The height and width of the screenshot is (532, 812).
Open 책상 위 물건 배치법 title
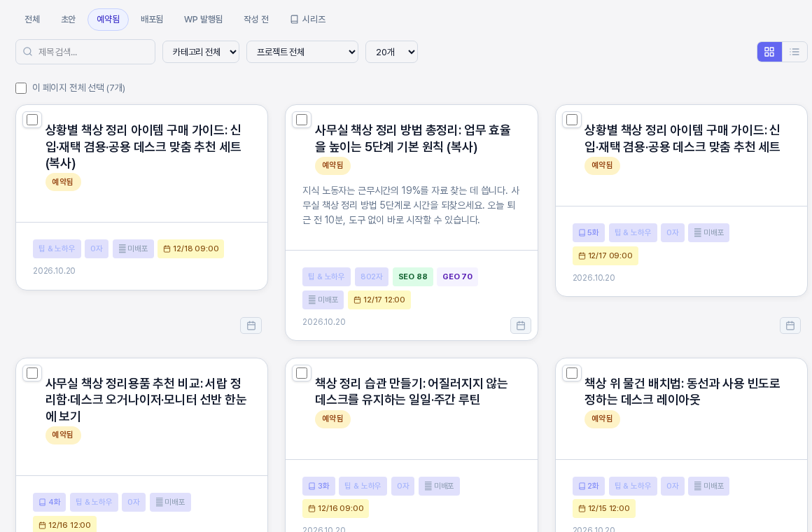coord(682,391)
